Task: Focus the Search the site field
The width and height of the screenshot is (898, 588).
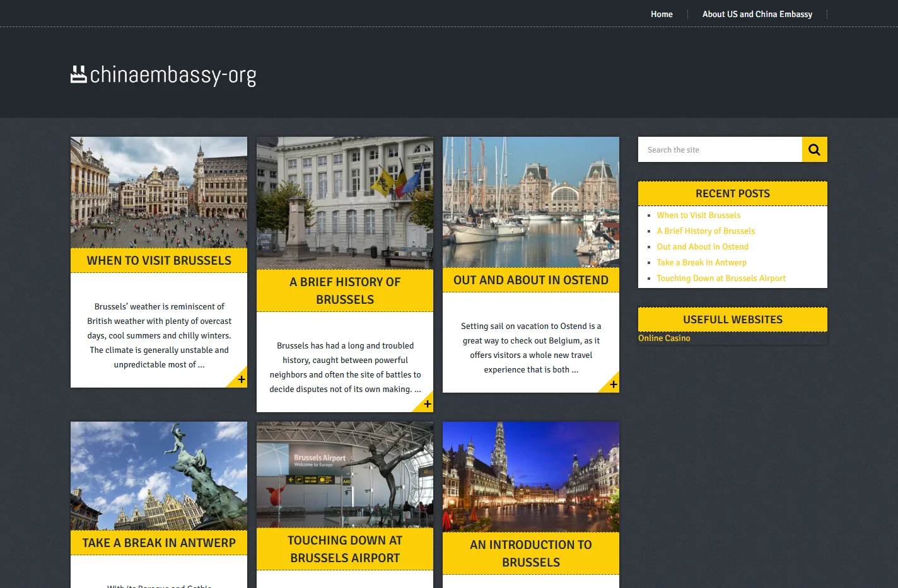Action: (x=720, y=149)
